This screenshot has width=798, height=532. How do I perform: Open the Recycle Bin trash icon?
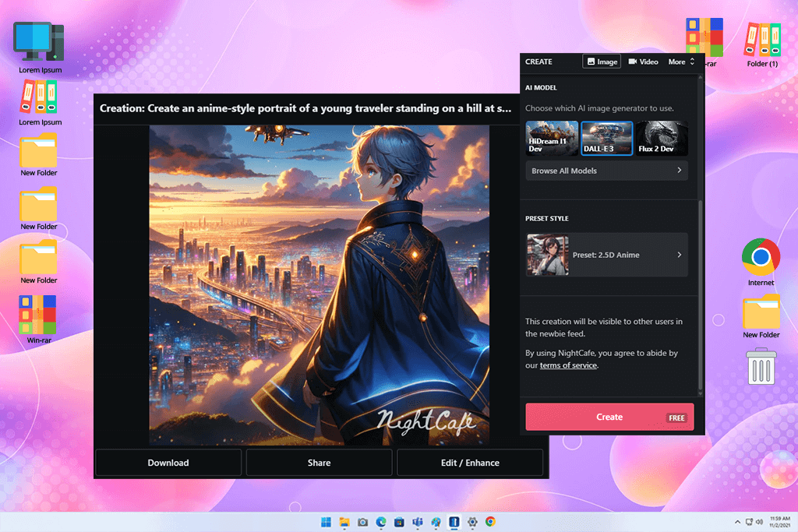click(x=761, y=366)
